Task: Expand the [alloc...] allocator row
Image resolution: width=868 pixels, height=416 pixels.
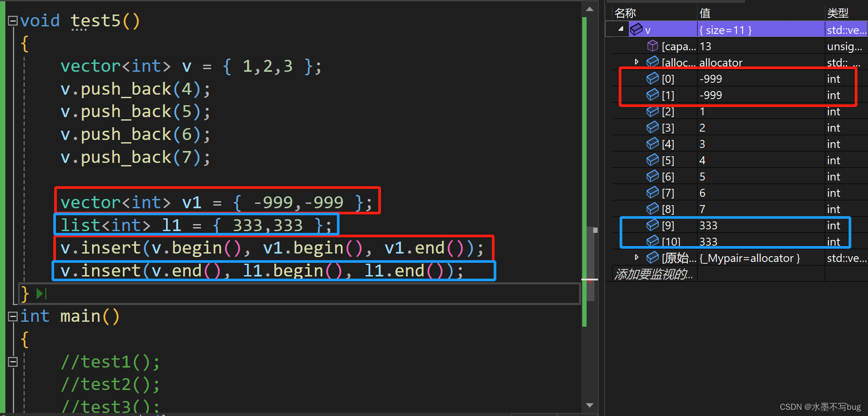Action: [636, 62]
